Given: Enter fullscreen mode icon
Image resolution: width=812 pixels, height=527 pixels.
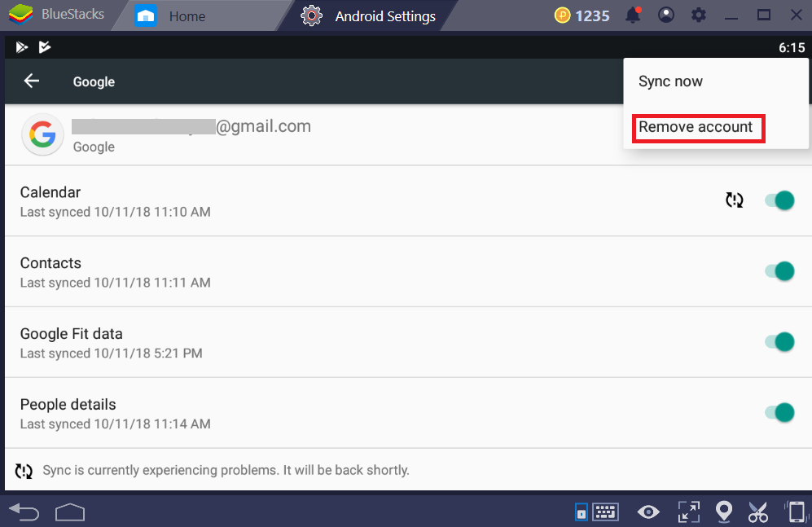Looking at the screenshot, I should click(689, 512).
